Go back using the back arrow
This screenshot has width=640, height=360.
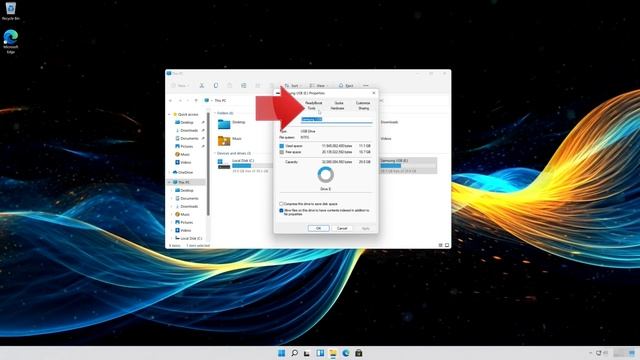pos(171,100)
